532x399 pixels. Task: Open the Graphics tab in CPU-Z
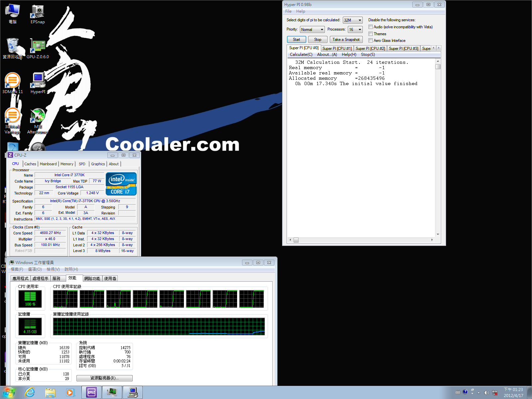[98, 164]
